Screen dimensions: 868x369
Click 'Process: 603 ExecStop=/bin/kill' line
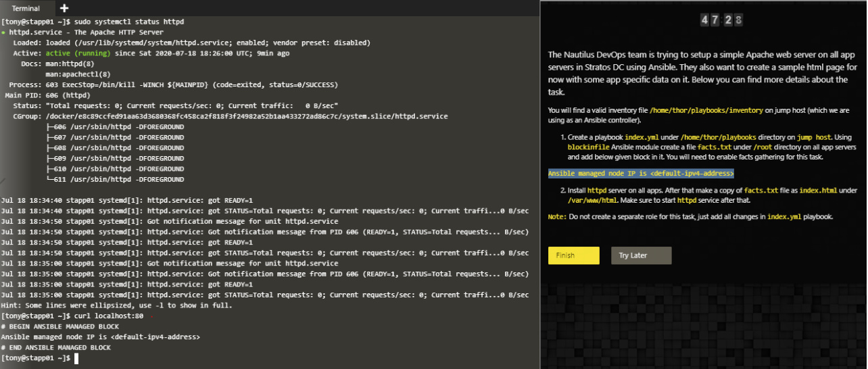pyautogui.click(x=173, y=84)
